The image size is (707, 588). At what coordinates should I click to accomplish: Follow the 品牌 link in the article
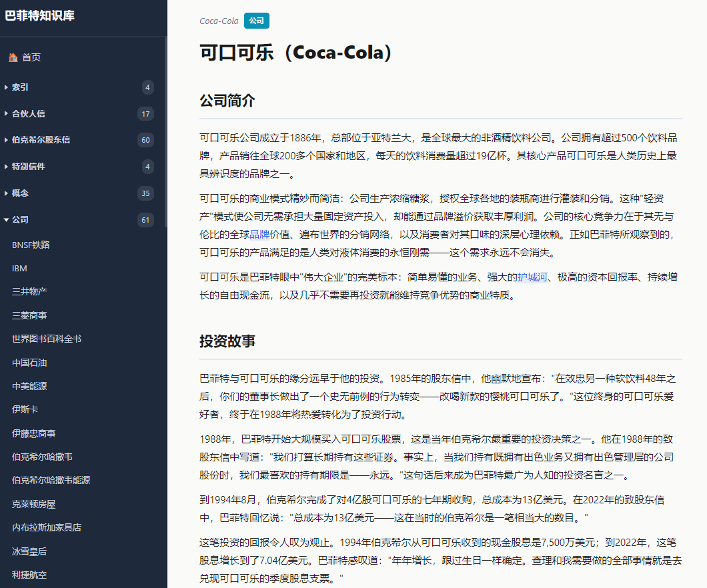tap(259, 234)
